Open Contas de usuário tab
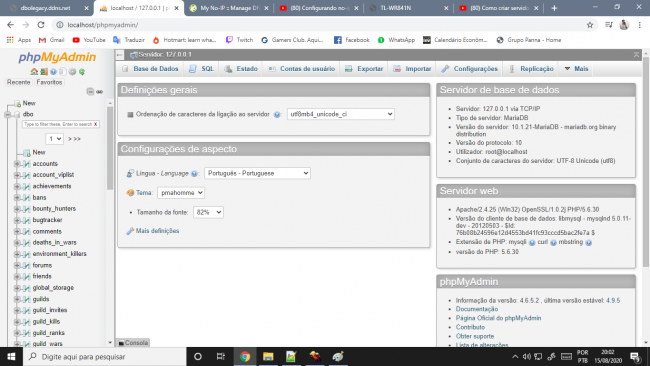Image resolution: width=650 pixels, height=366 pixels. click(302, 69)
